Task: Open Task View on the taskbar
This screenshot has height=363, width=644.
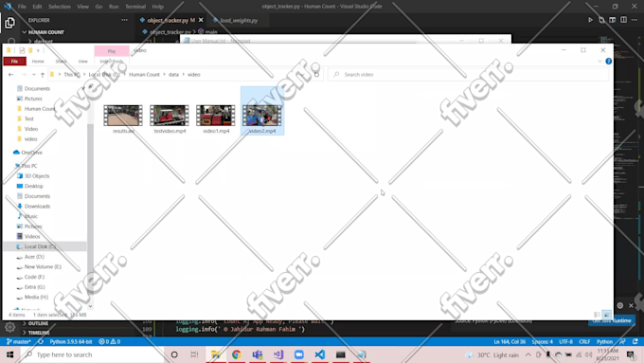Action: coord(195,354)
